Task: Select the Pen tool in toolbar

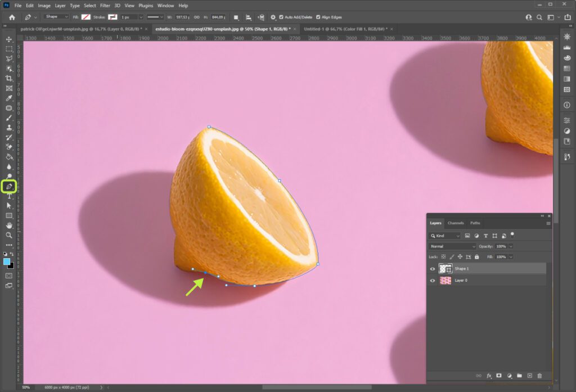Action: [x=9, y=187]
